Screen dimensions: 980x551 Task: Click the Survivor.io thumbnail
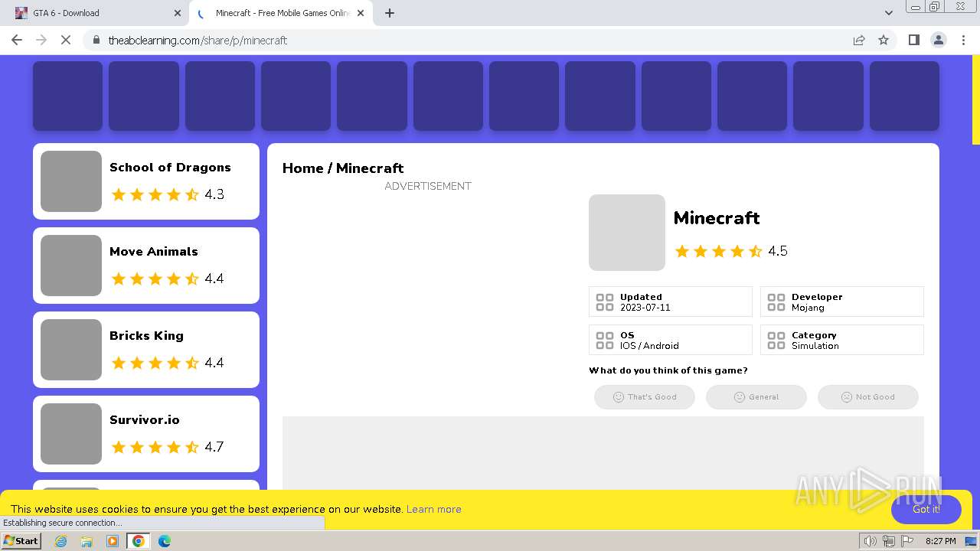pos(71,434)
